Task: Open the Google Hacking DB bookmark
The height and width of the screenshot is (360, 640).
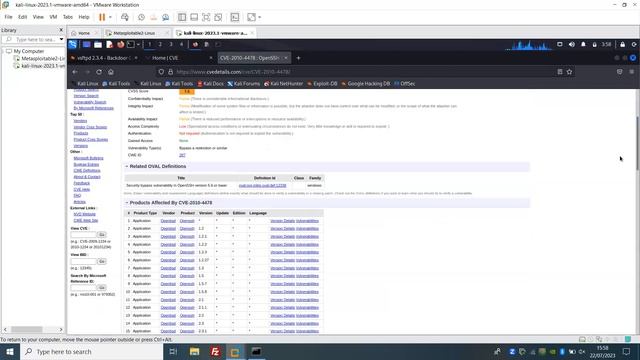Action: click(366, 84)
